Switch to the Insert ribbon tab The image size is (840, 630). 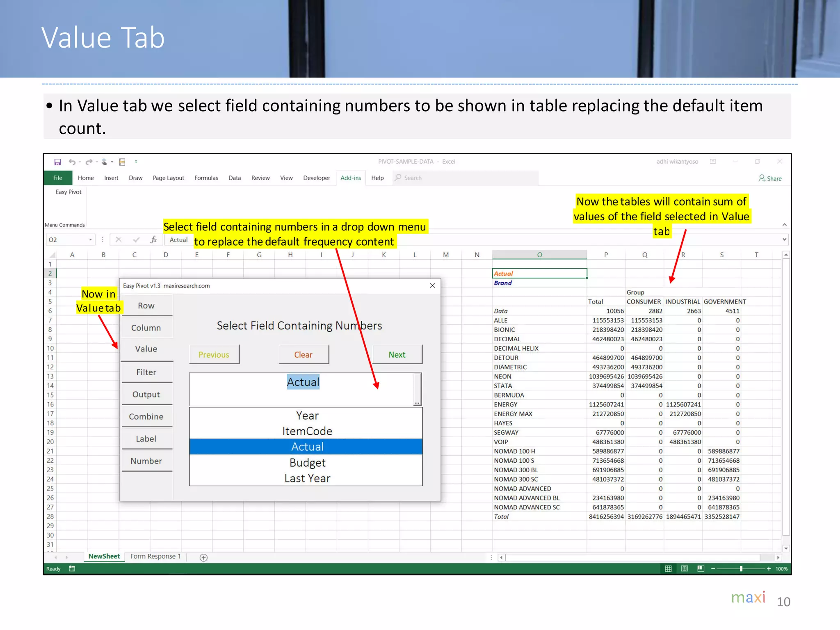point(111,178)
